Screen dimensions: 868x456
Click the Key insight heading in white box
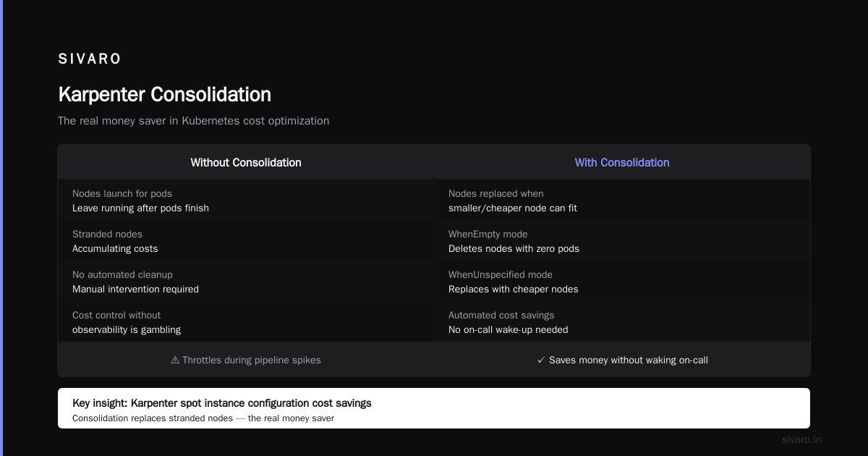222,403
